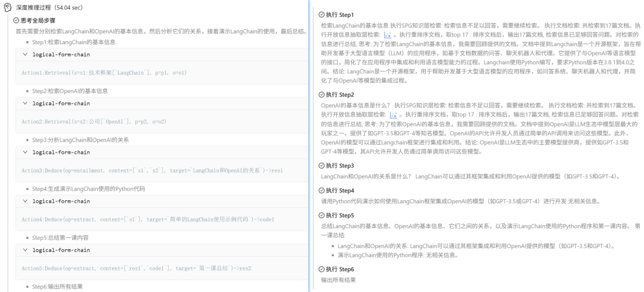
Task: Click the Step1 paragraph starting 检索LangChain的基本信息
Action: [x=481, y=53]
